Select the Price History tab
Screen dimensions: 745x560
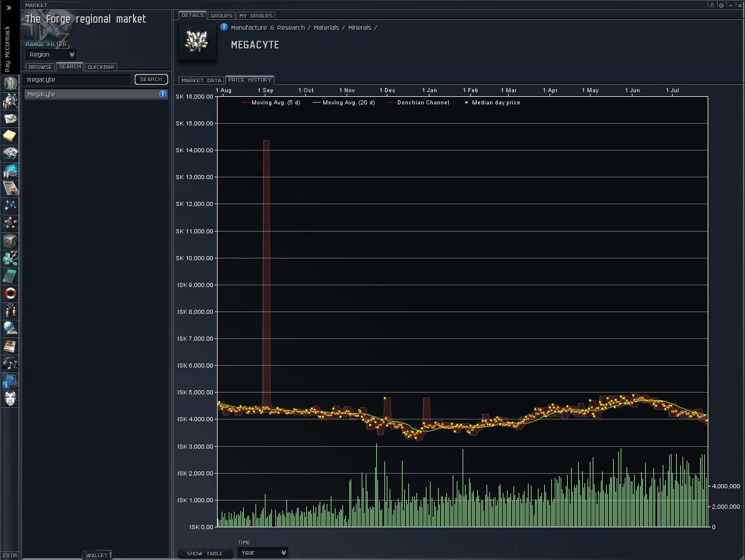point(250,80)
